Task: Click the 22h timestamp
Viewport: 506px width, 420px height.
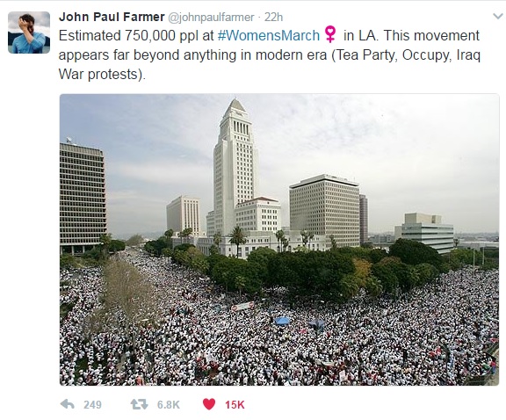Action: point(274,17)
